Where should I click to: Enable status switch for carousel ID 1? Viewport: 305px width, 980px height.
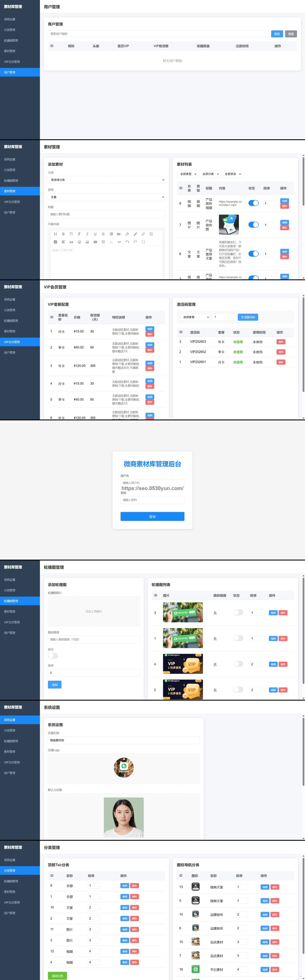[238, 638]
